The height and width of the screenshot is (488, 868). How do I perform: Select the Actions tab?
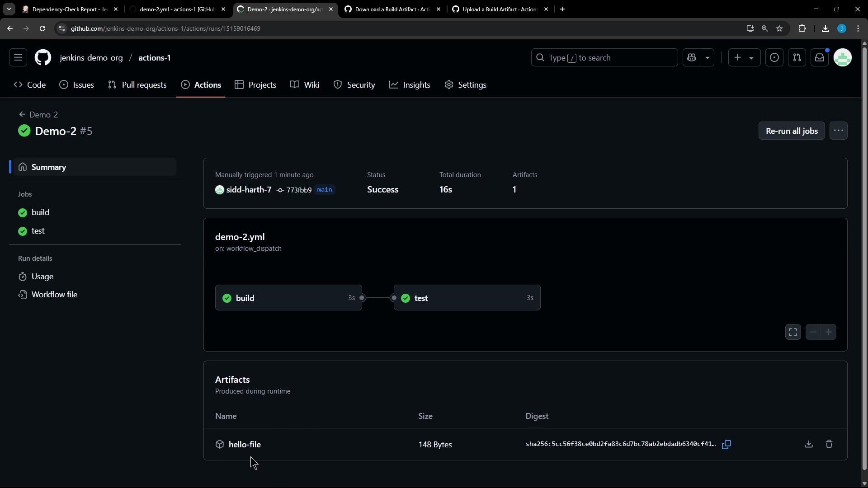click(201, 85)
